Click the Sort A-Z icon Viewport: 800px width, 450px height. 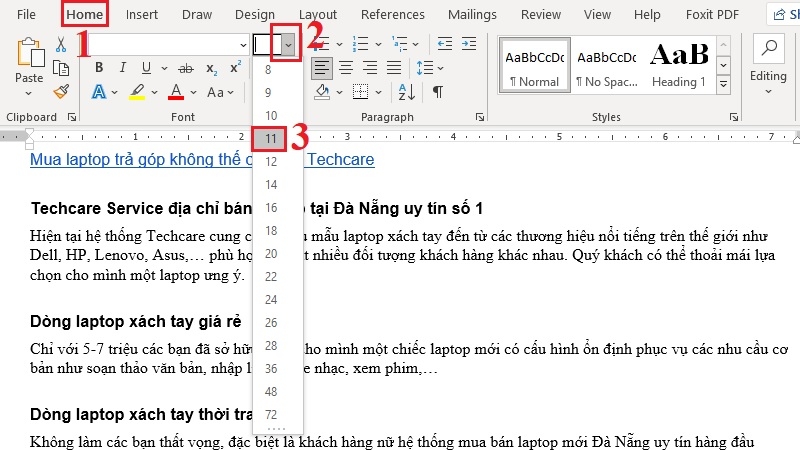click(407, 92)
